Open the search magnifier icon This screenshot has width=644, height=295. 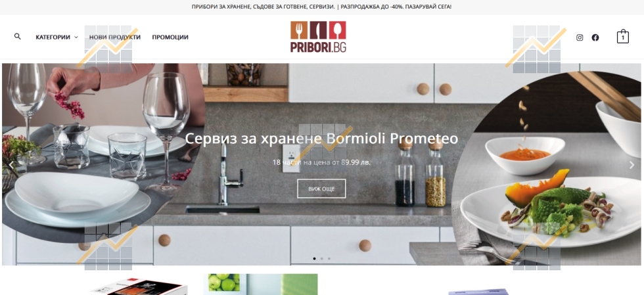click(17, 36)
